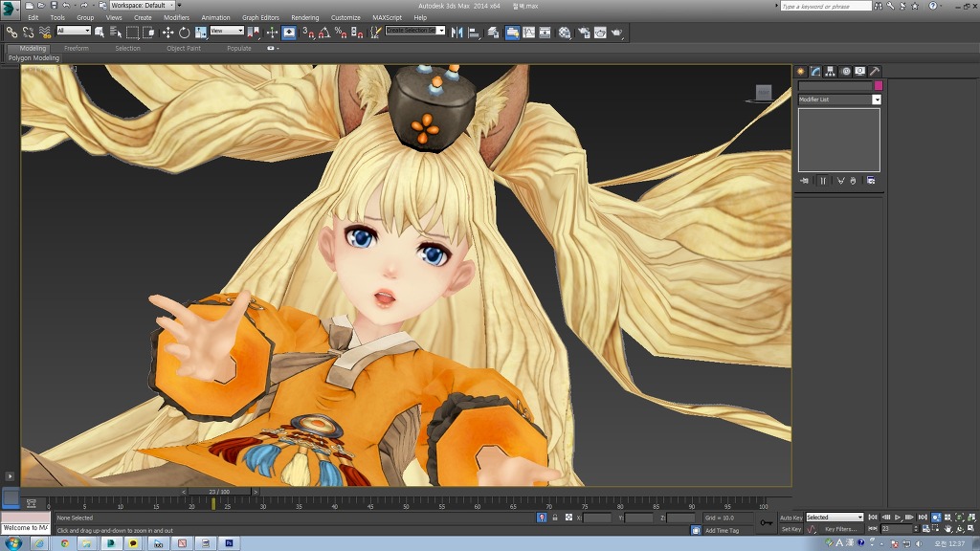Switch to the Freeform ribbon tab
The height and width of the screenshot is (551, 980).
pyautogui.click(x=77, y=48)
